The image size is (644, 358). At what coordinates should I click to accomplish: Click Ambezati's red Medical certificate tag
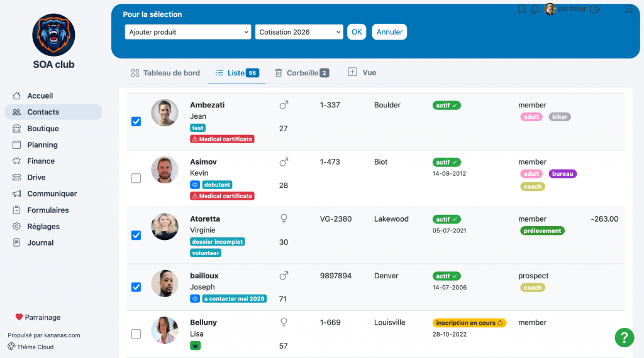[222, 139]
